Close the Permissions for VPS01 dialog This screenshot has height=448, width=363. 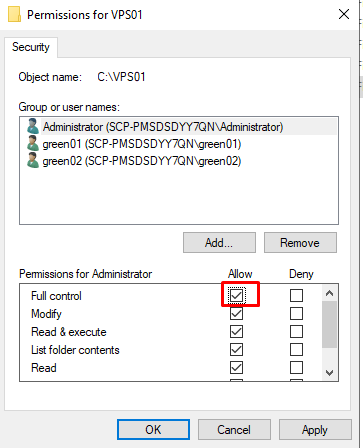(x=344, y=14)
